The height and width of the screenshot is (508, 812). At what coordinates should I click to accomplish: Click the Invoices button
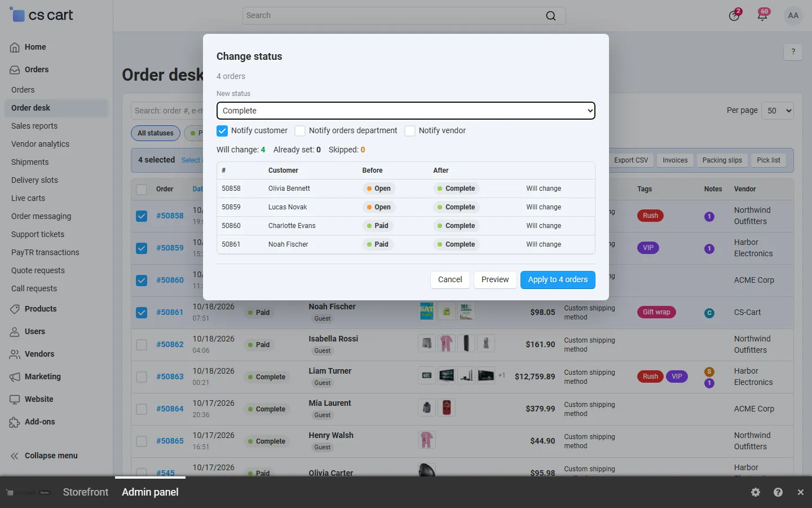tap(675, 160)
